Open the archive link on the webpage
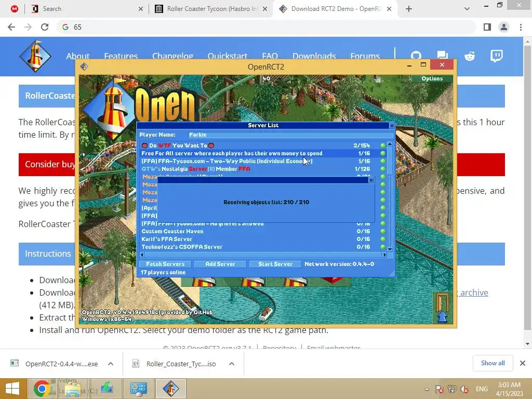Screen dimensions: 532x399 (474, 292)
